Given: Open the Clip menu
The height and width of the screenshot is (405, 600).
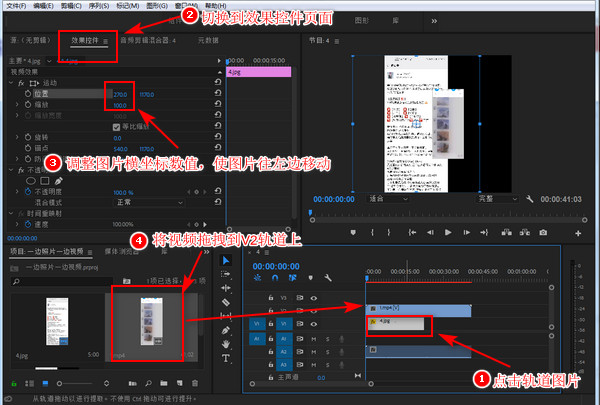Looking at the screenshot, I should click(x=71, y=6).
